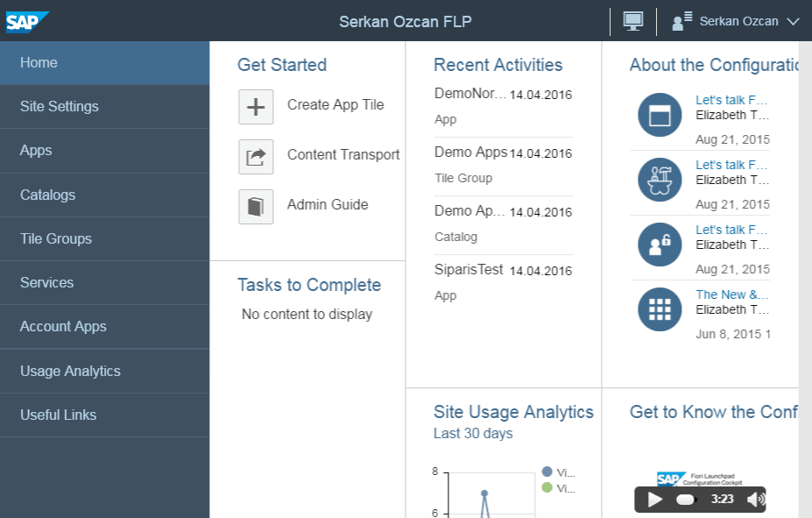Open the Admin Guide link

click(x=328, y=204)
